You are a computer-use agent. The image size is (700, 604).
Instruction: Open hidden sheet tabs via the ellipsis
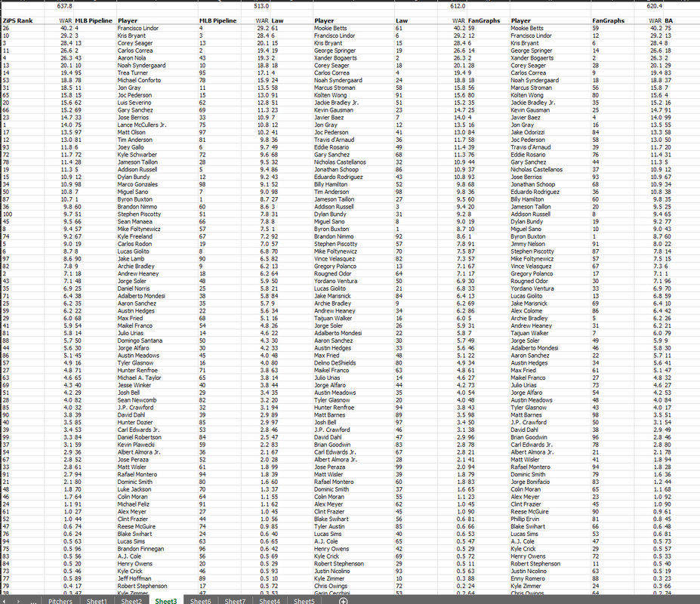tap(33, 601)
